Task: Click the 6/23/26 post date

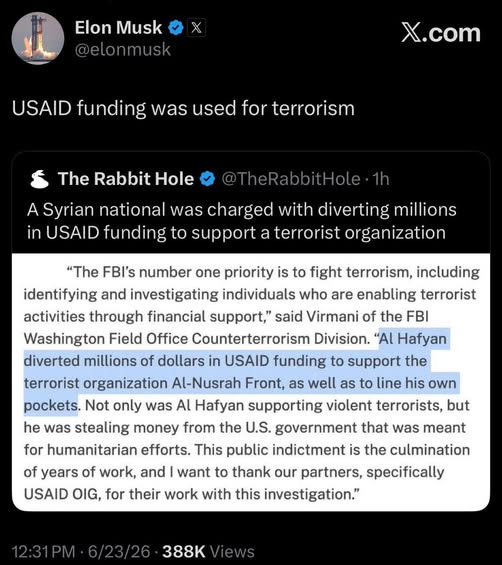Action: tap(119, 552)
